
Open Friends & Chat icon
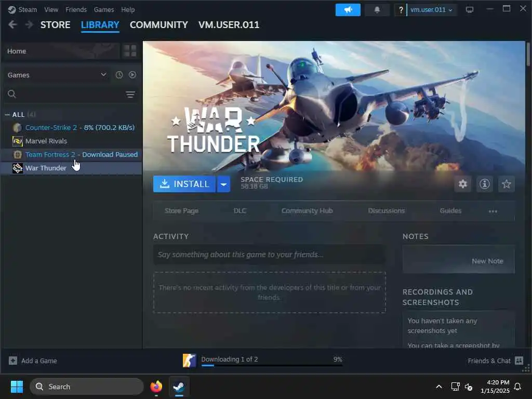pos(519,361)
